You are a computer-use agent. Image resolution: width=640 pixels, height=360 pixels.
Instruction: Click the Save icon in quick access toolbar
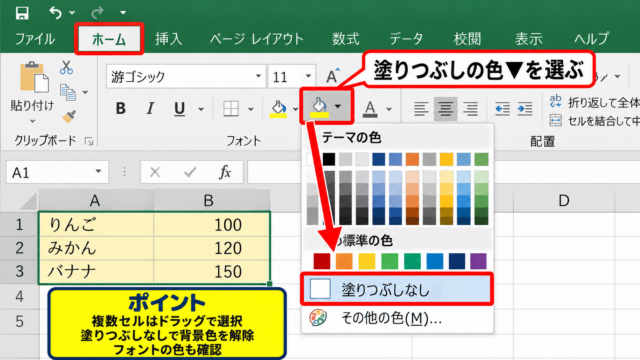(22, 13)
